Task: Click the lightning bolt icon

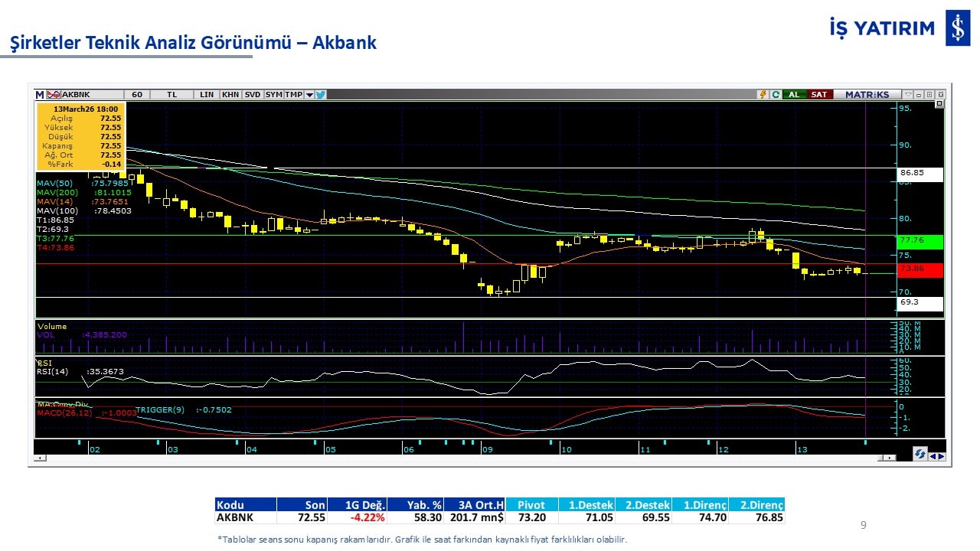Action: click(763, 94)
